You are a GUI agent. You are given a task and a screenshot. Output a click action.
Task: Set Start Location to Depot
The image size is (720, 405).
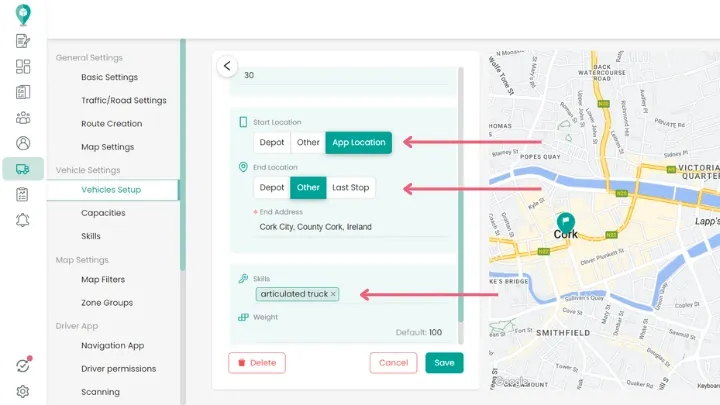272,142
